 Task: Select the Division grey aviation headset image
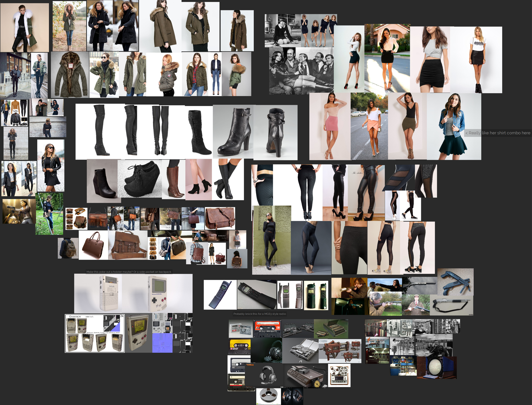[267, 375]
